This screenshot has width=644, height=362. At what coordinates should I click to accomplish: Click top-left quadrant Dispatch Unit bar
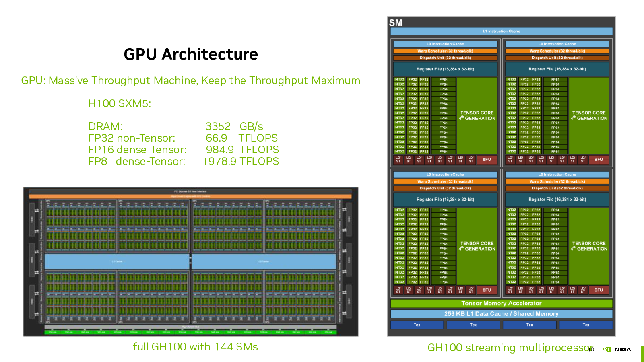(446, 58)
